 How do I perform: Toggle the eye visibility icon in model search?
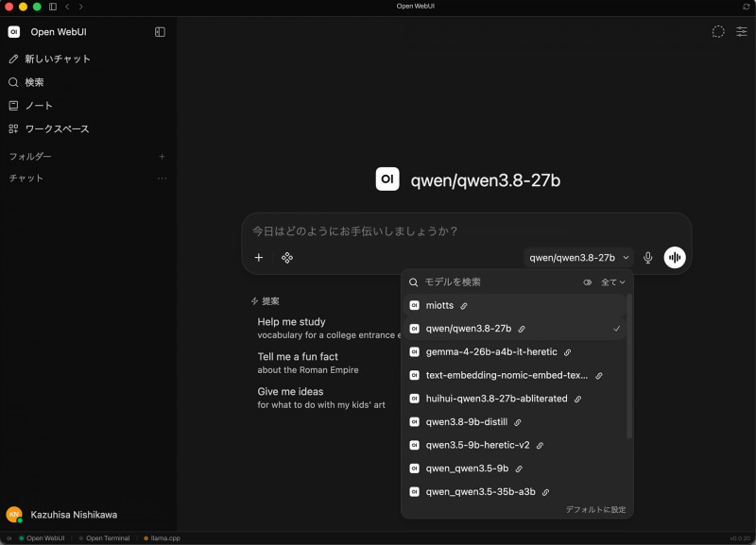pyautogui.click(x=587, y=282)
